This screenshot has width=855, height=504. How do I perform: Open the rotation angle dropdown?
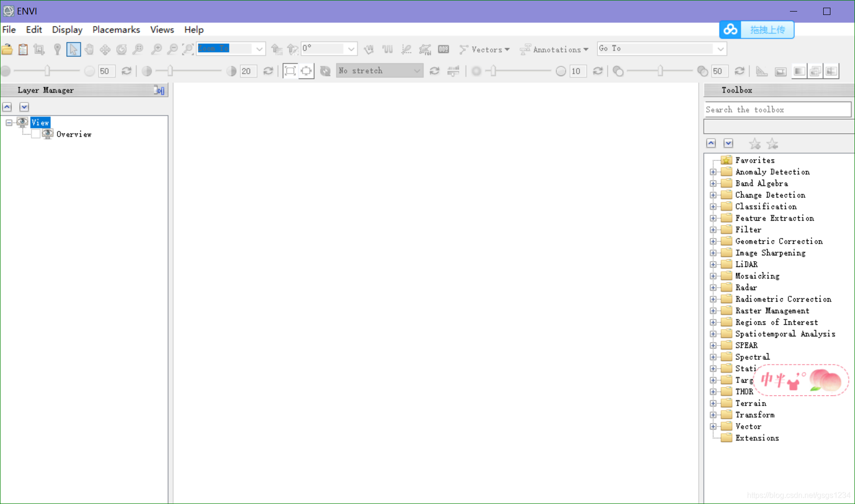[351, 49]
